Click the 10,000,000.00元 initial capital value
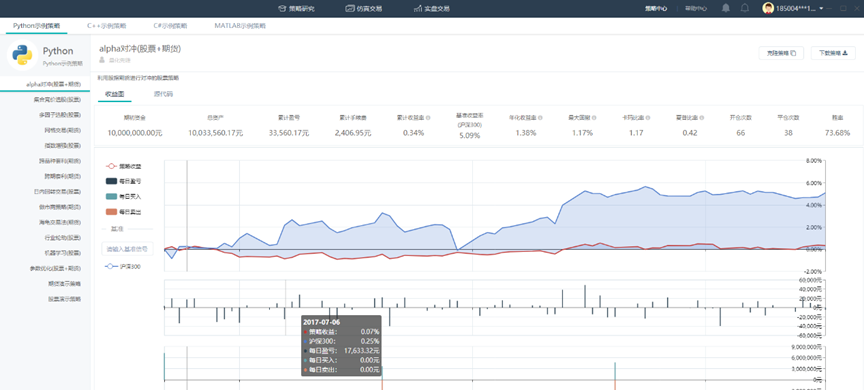 (135, 133)
